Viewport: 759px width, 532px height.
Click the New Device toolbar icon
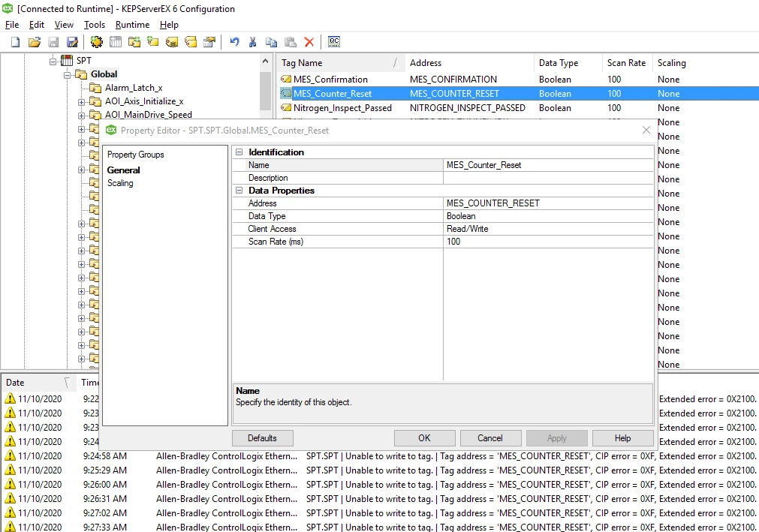point(115,42)
